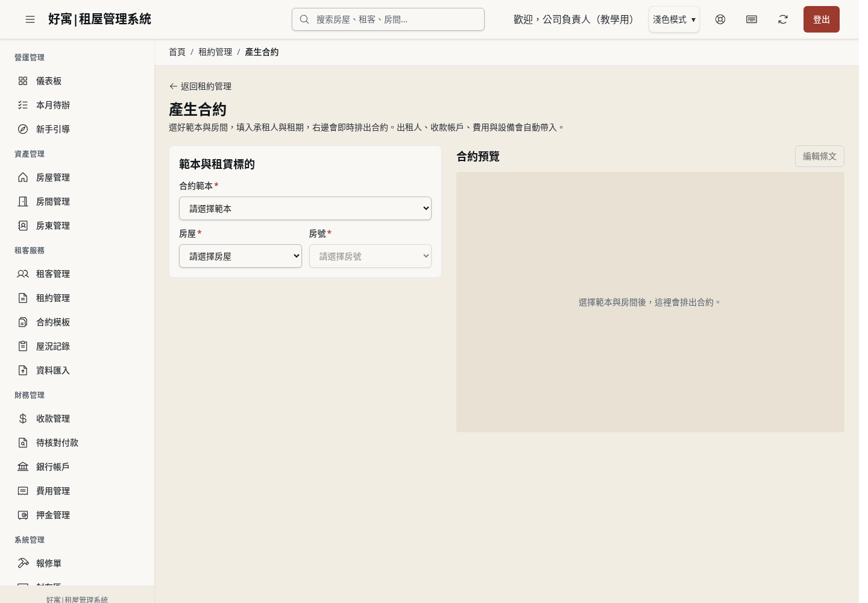The image size is (868, 603).
Task: Click the 銀行帳戶 bank icon
Action: (23, 467)
